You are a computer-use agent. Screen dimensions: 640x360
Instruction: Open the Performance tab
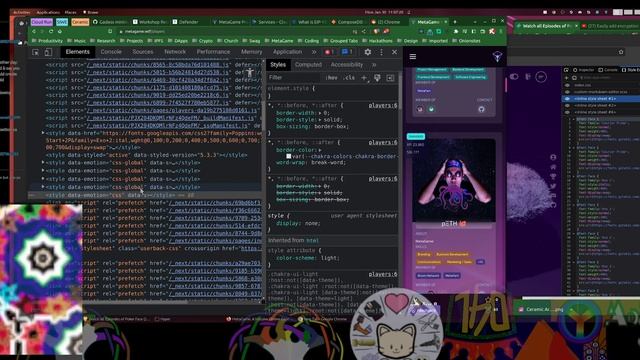tap(213, 52)
